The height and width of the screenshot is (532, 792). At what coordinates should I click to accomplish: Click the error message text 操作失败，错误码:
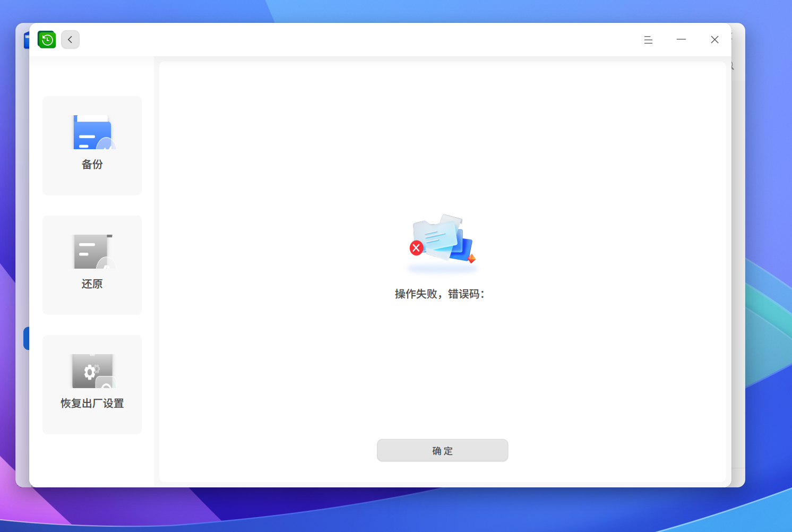pyautogui.click(x=440, y=294)
